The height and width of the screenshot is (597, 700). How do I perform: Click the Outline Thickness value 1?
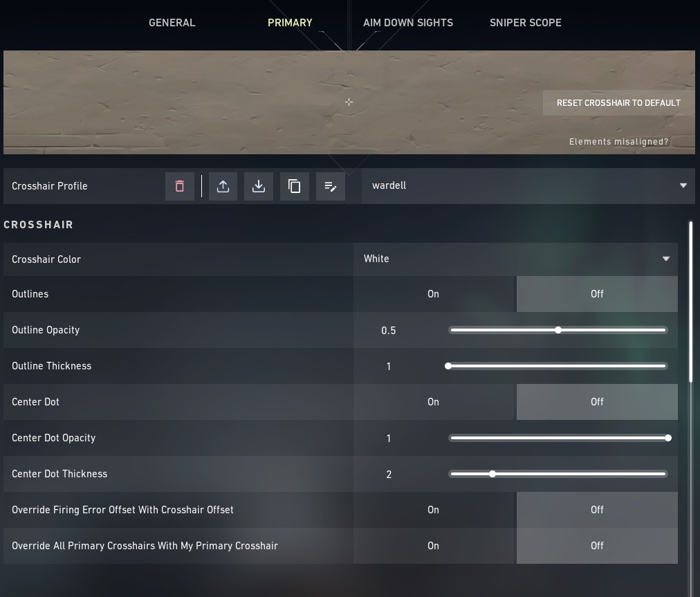click(389, 367)
